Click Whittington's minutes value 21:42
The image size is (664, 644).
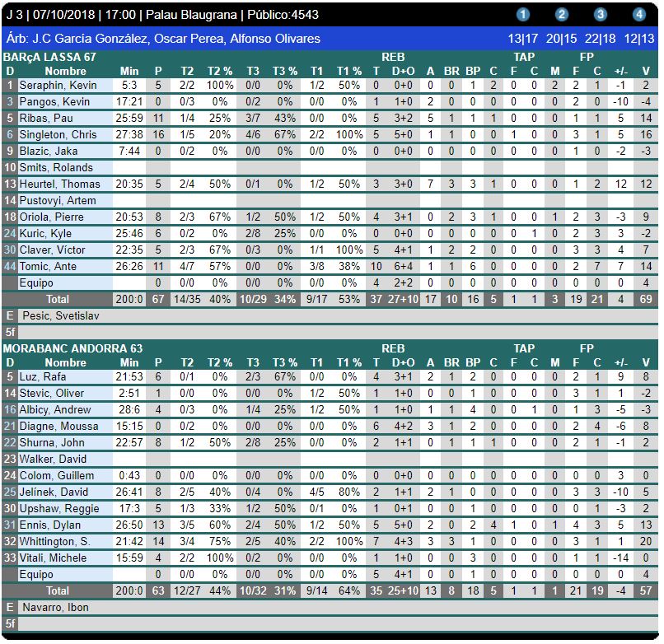coord(129,542)
